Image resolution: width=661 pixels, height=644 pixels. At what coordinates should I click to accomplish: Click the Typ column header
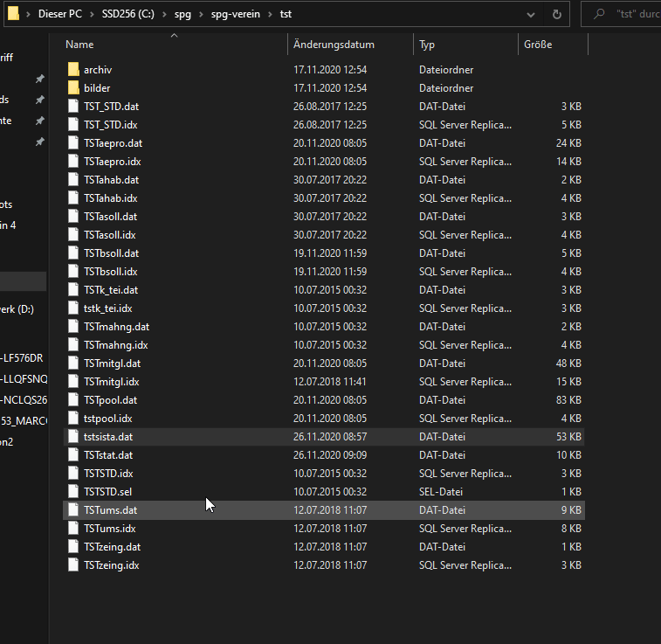(427, 45)
